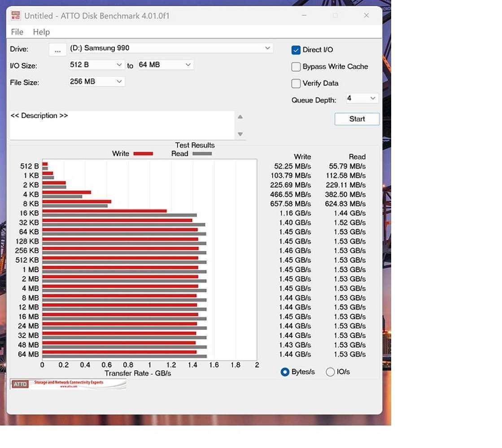
Task: Click the 1.43 GB/s write value
Action: pos(295,345)
